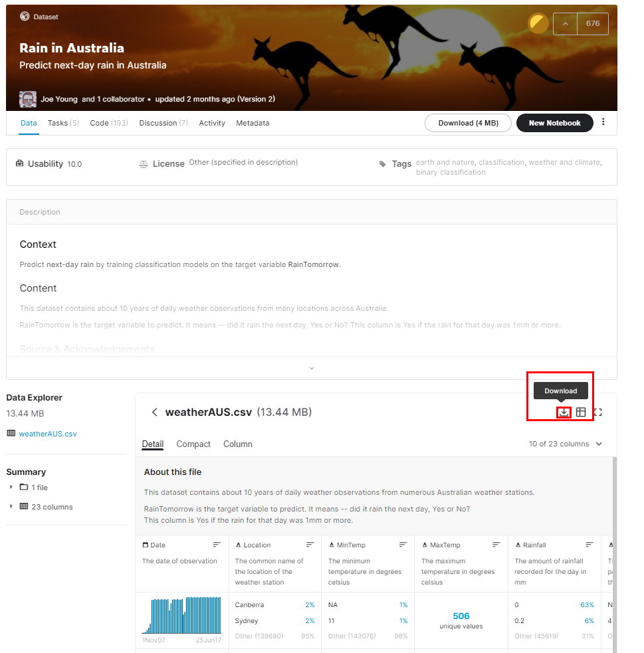644x653 pixels.
Task: Click the gold medal badge icon
Action: (538, 24)
